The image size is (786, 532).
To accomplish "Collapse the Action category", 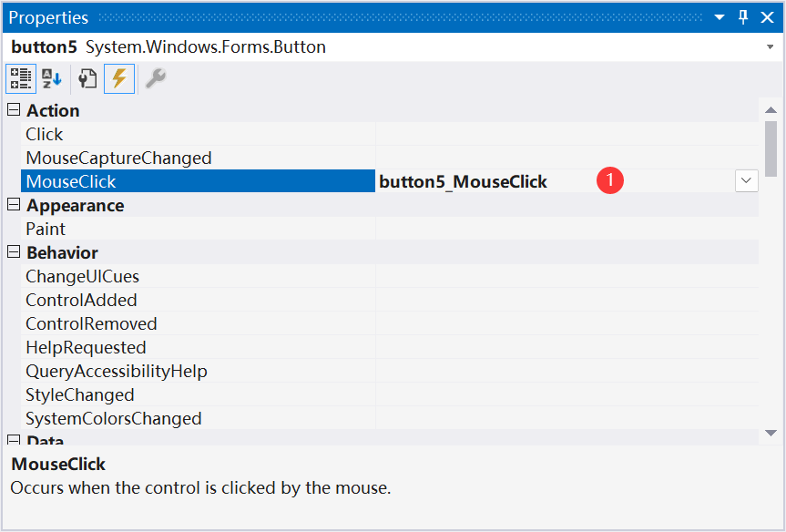I will pos(14,110).
